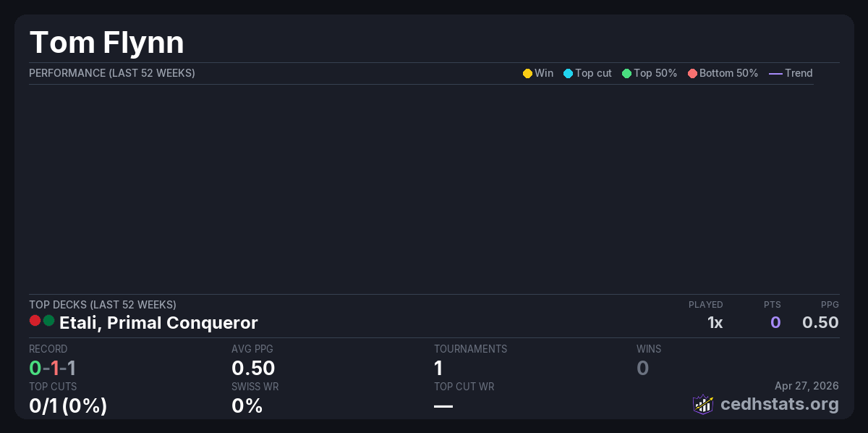The image size is (868, 433).
Task: Click the Tournaments count of 1
Action: [438, 368]
